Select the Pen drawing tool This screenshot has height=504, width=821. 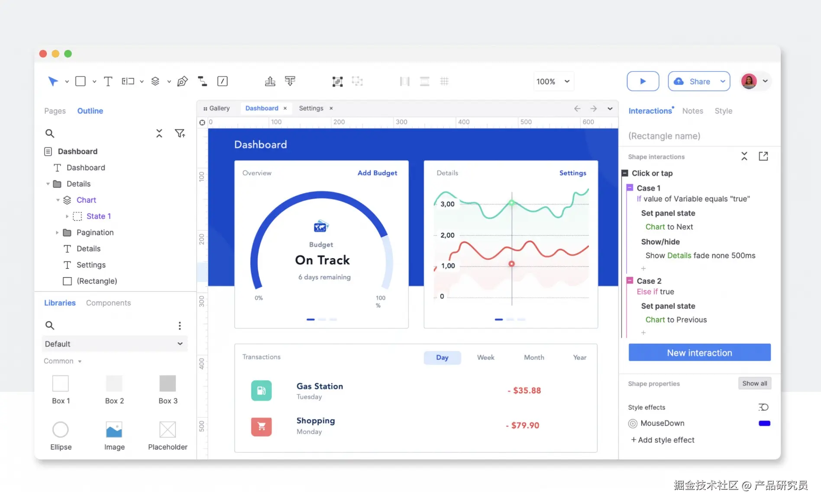[x=182, y=81]
